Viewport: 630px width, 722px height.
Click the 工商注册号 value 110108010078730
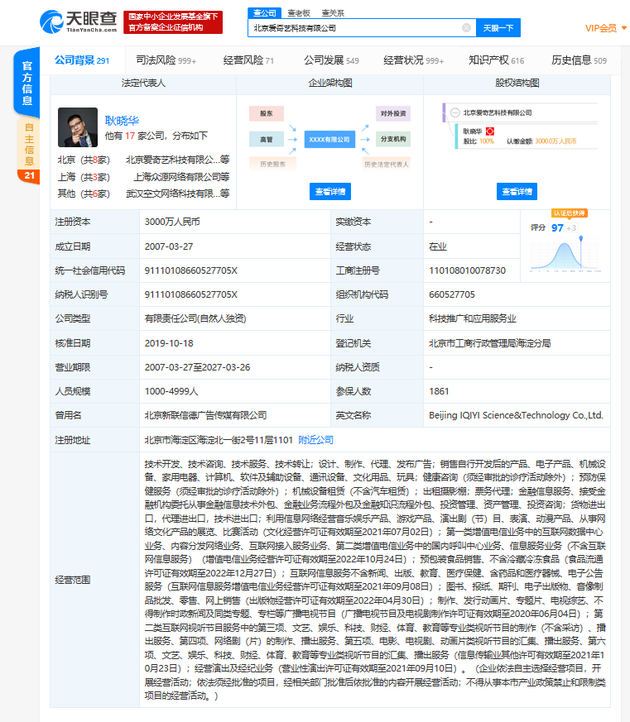click(467, 270)
